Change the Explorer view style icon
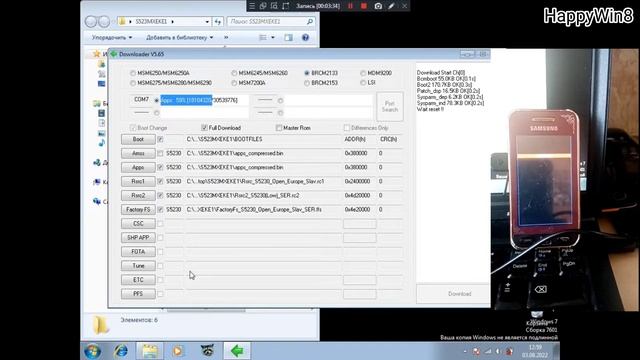The height and width of the screenshot is (360, 640). (263, 38)
